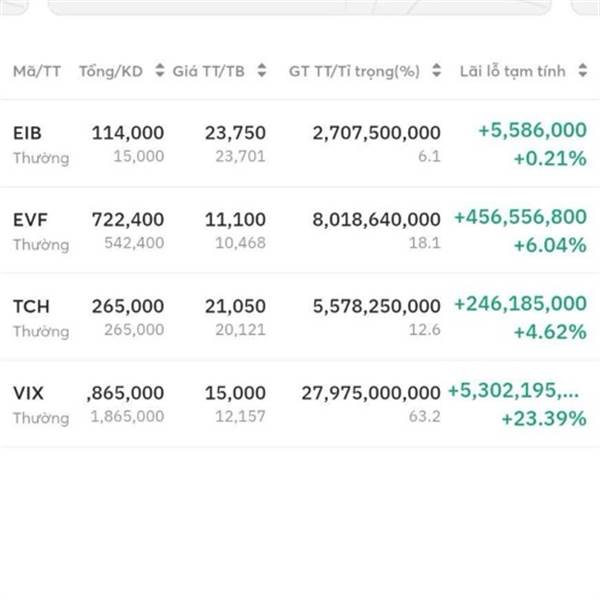The width and height of the screenshot is (600, 600).
Task: Select VIX profit percentage +23.39%
Action: coord(544,418)
